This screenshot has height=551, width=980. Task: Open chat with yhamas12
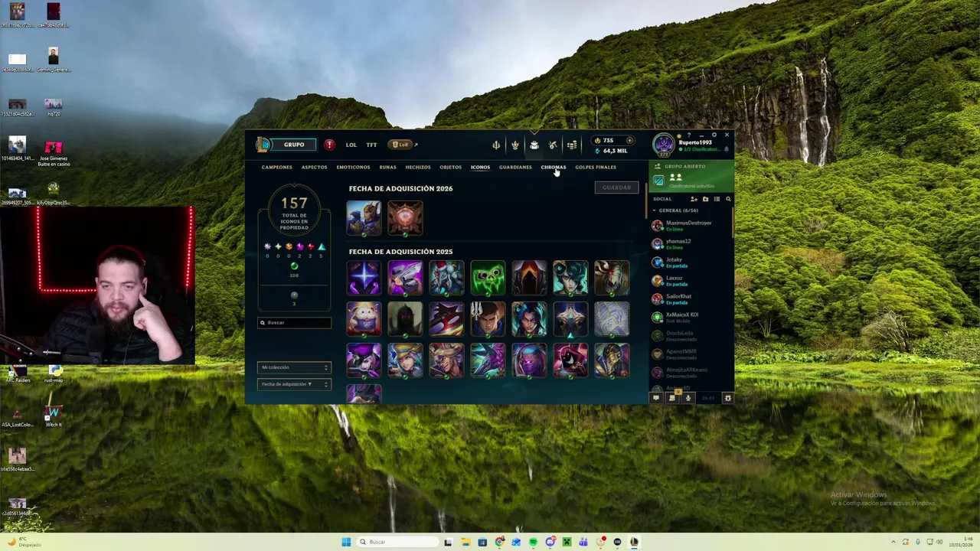(x=689, y=244)
